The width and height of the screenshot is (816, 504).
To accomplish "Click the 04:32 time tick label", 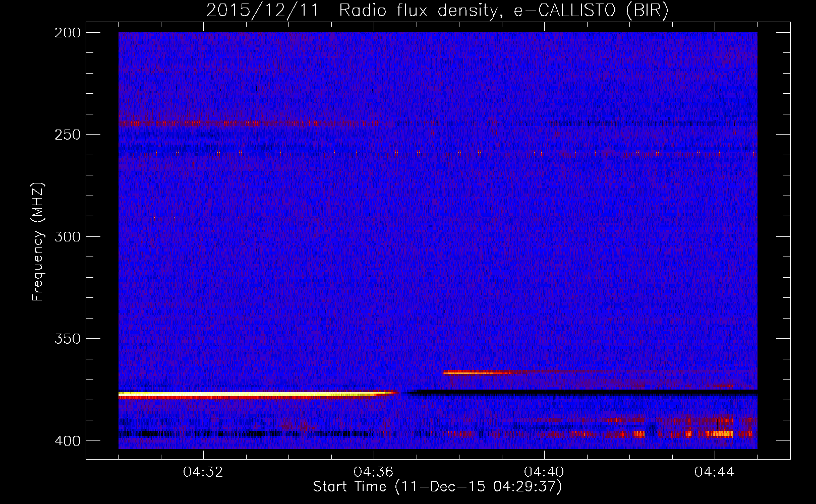I will tap(203, 472).
